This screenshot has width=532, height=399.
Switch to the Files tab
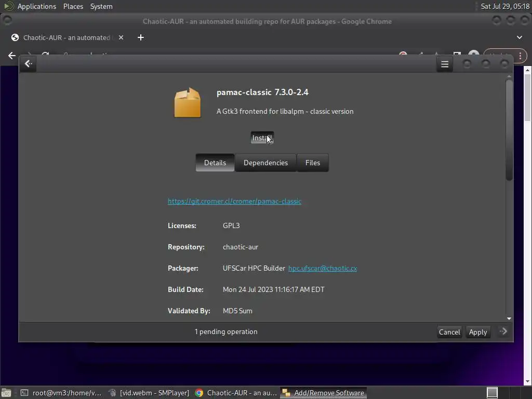coord(312,163)
